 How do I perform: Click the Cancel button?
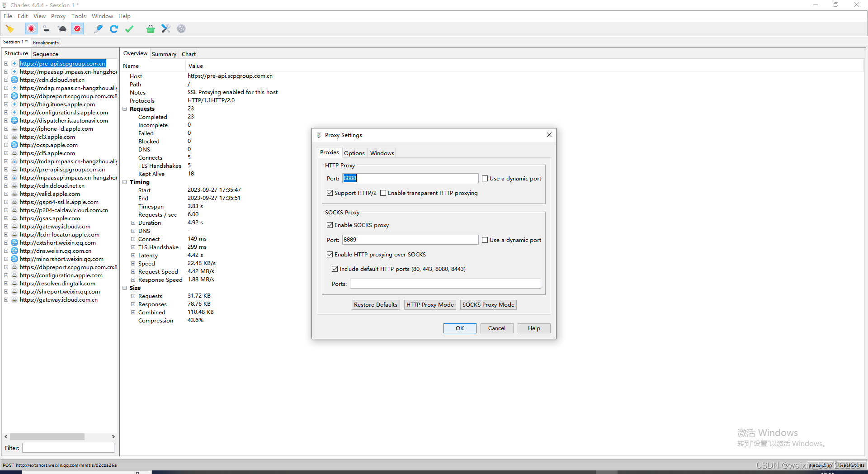tap(497, 328)
